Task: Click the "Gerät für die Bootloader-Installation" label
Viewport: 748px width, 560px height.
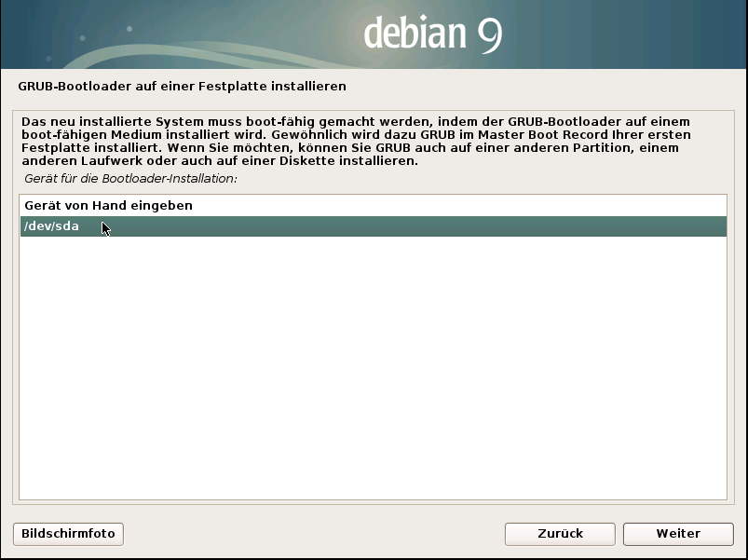Action: pyautogui.click(x=130, y=177)
